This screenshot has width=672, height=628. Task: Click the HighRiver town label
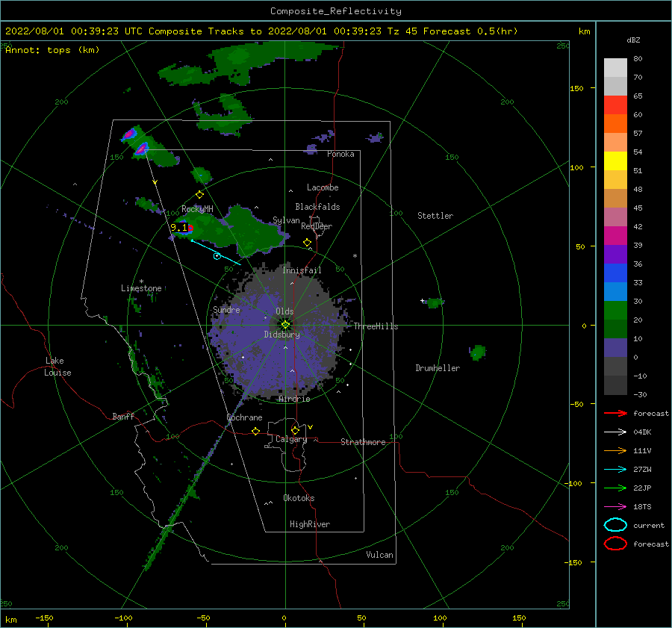point(310,524)
